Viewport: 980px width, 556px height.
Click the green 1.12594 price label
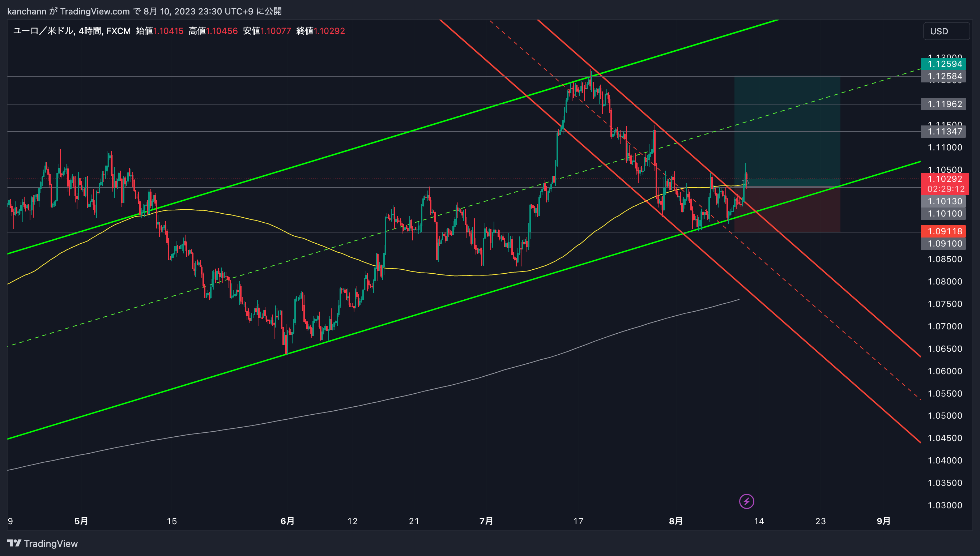(943, 64)
